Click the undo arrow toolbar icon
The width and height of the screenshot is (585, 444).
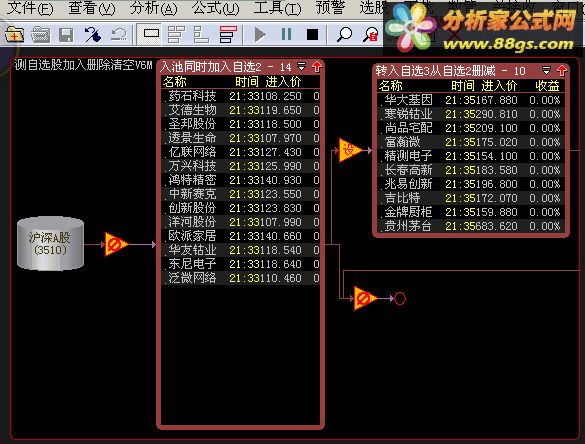(119, 35)
